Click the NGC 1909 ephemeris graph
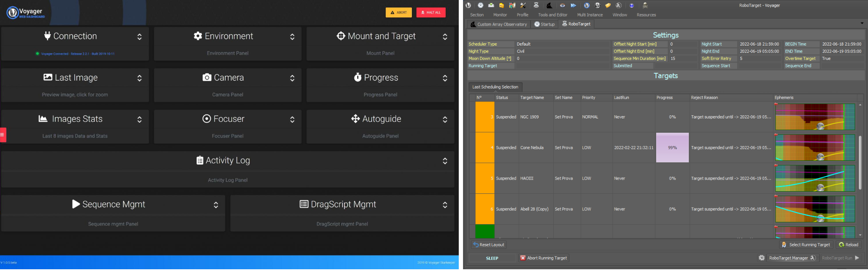 [x=815, y=117]
